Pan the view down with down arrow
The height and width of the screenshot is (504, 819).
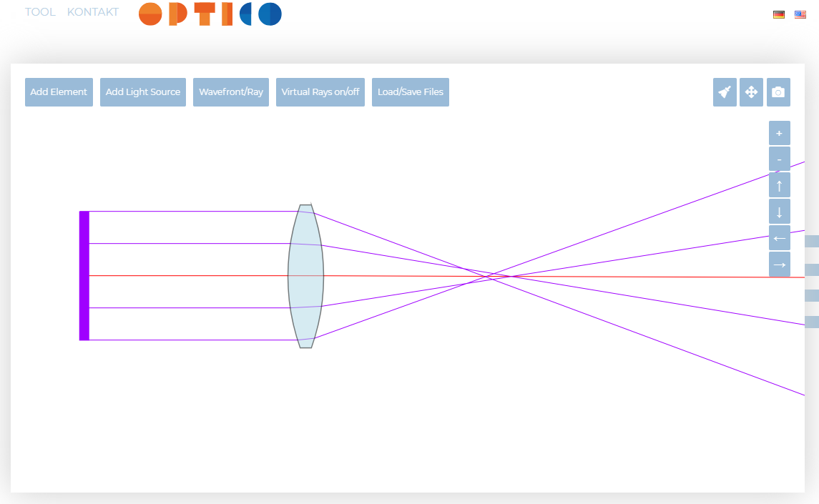coord(779,212)
